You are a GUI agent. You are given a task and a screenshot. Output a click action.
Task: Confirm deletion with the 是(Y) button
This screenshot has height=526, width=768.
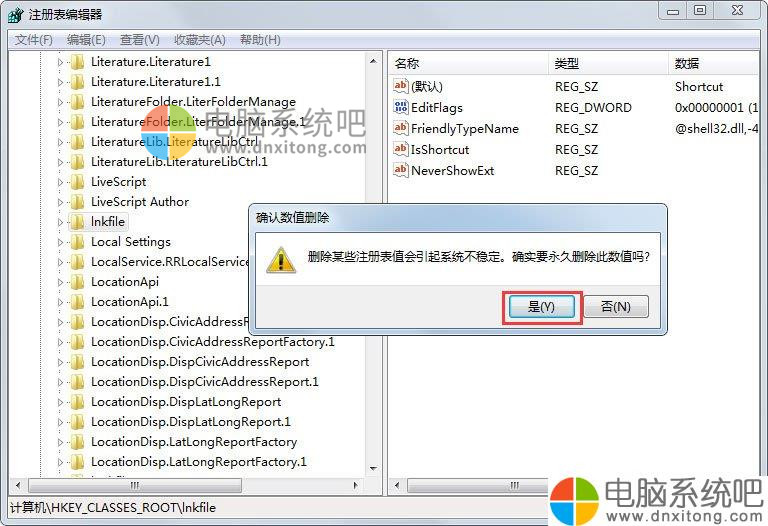(x=542, y=307)
